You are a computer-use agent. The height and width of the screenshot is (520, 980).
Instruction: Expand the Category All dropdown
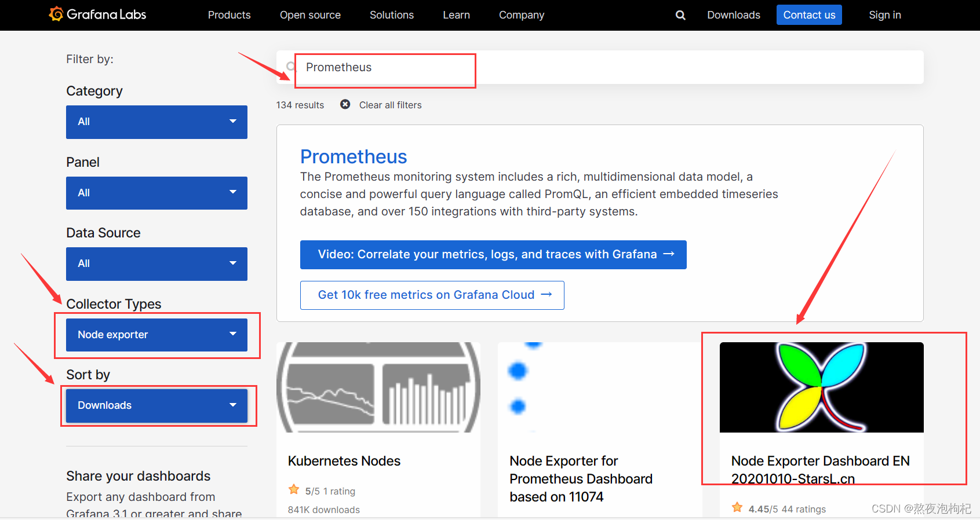tap(156, 122)
